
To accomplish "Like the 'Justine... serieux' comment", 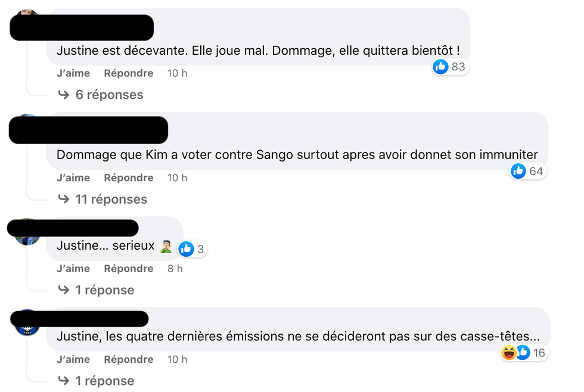I will coord(73,268).
